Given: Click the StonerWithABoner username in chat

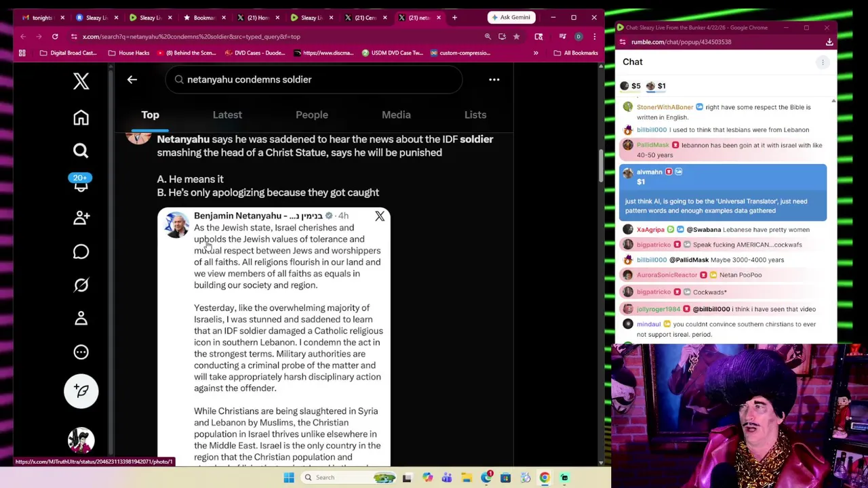Looking at the screenshot, I should click(x=665, y=107).
